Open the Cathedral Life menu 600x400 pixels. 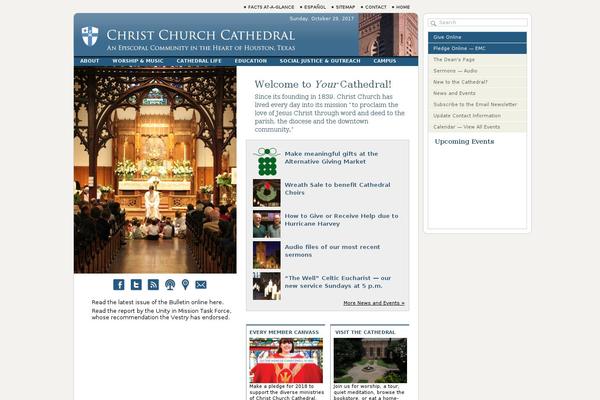click(199, 61)
